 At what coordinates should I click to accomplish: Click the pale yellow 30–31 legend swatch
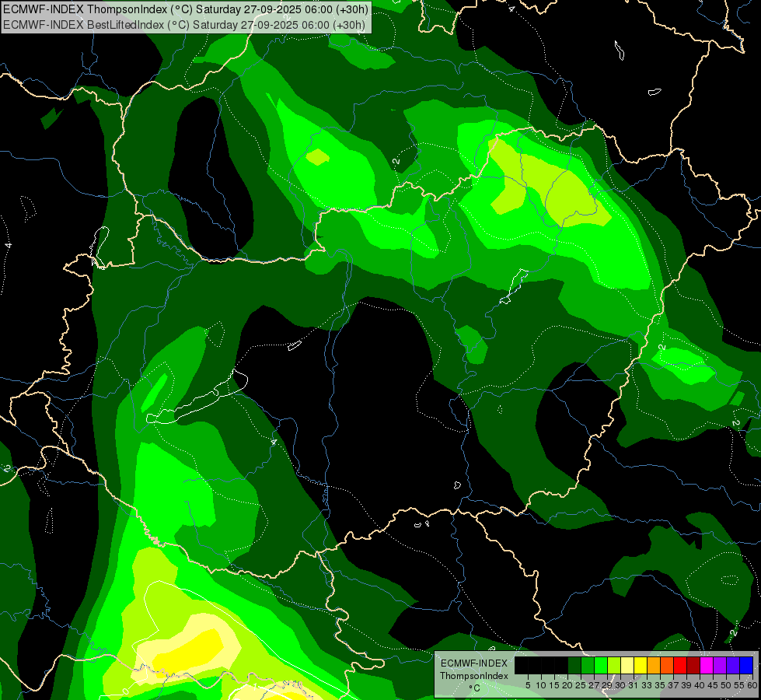[x=627, y=665]
